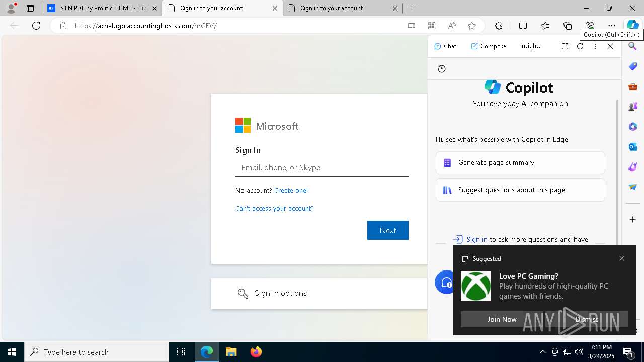Customize sidebar with plus icon
This screenshot has width=644, height=362.
tap(633, 220)
